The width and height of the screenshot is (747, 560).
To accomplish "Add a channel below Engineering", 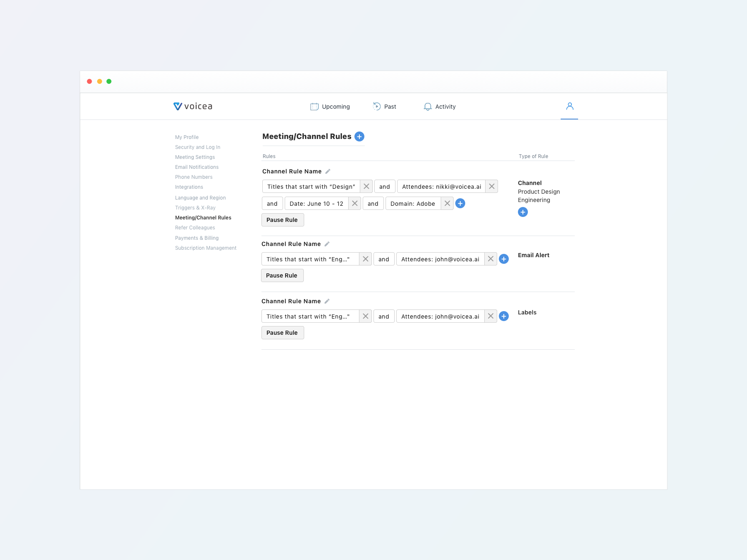I will click(x=523, y=212).
